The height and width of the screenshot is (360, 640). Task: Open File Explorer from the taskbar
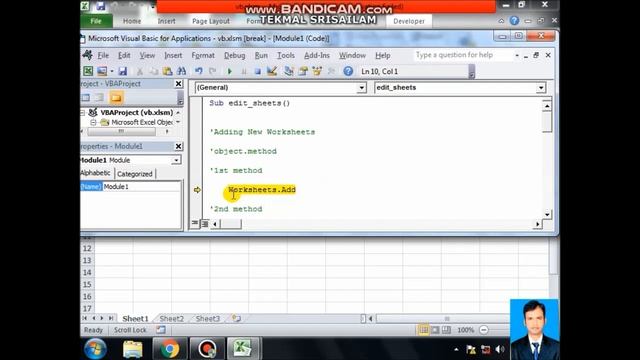[x=133, y=349]
